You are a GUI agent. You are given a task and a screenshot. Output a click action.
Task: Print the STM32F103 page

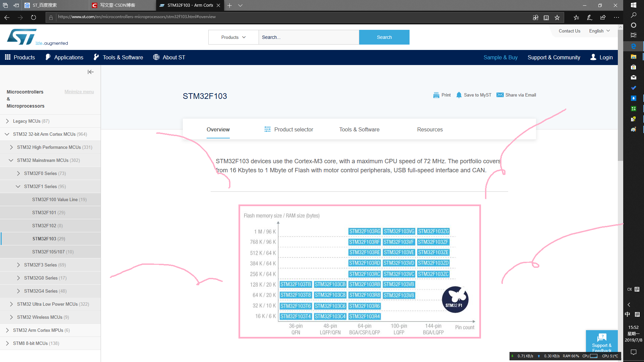(x=442, y=95)
